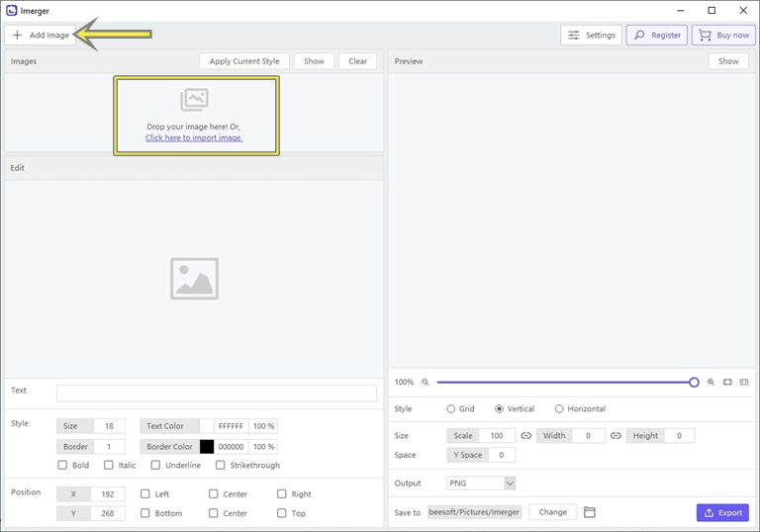The image size is (760, 532).
Task: Click the X position value field
Action: tap(108, 494)
